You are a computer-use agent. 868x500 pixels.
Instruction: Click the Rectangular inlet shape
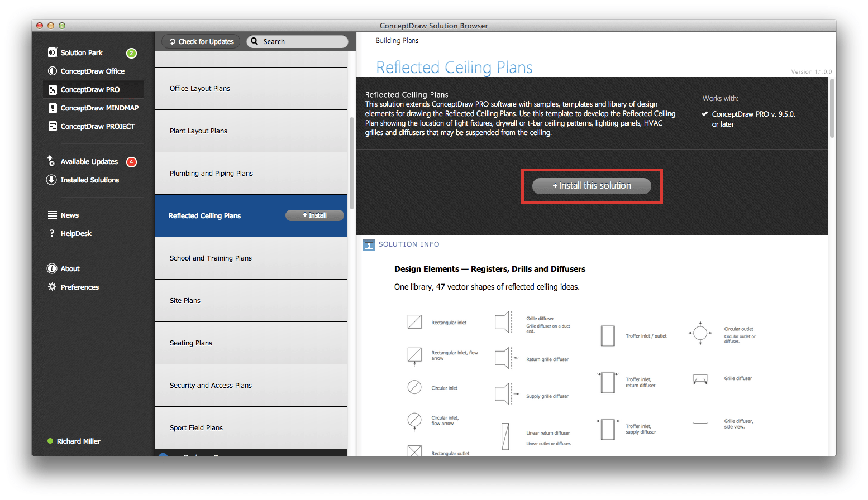[414, 322]
